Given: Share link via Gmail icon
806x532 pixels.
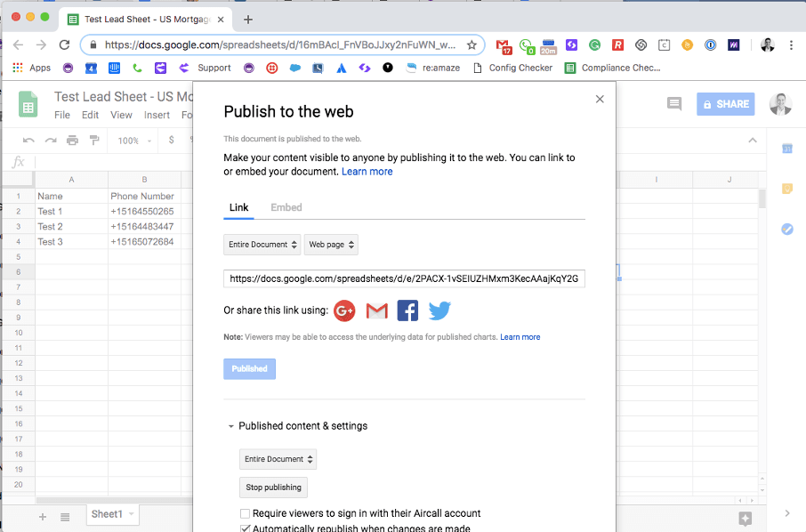Looking at the screenshot, I should (377, 310).
